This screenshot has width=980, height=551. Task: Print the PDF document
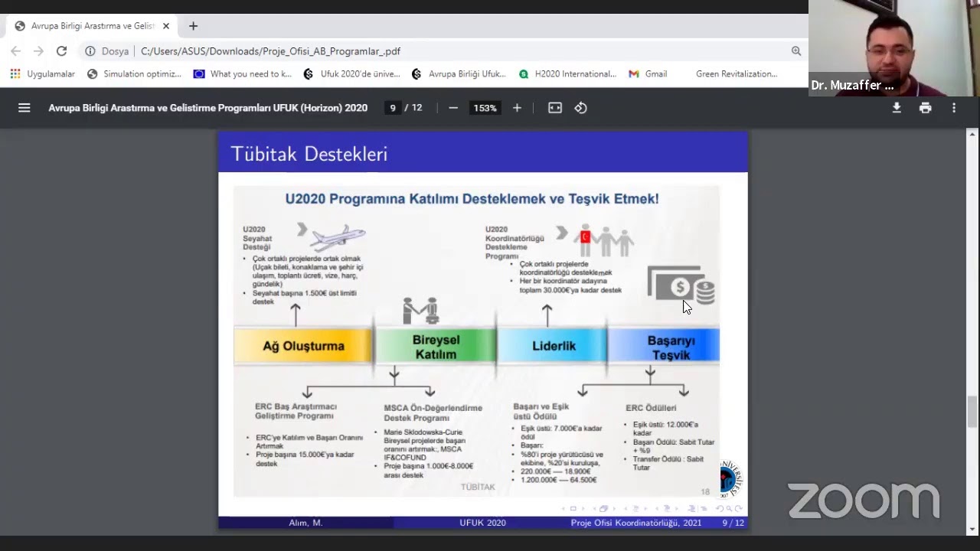coord(926,108)
